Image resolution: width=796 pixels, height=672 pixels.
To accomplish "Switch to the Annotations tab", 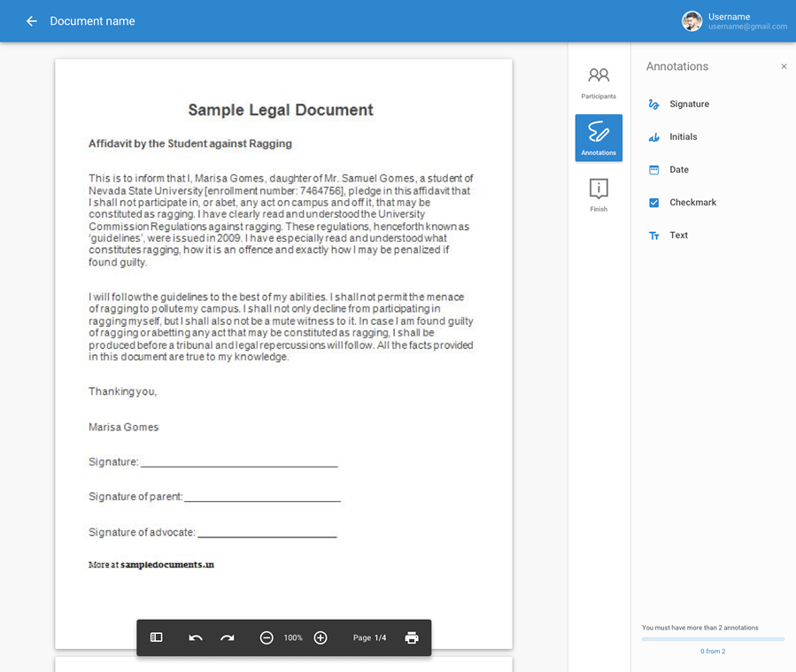I will coord(599,137).
